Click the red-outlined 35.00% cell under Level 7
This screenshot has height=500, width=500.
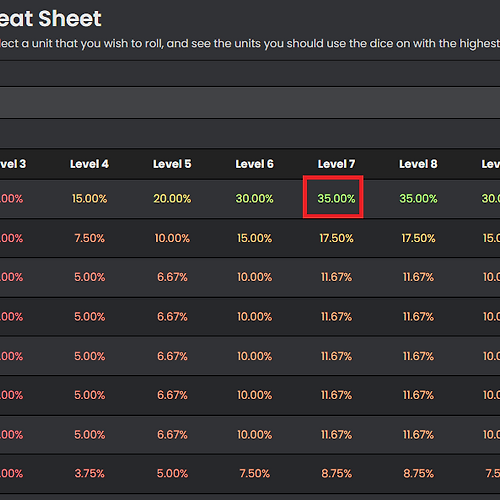[x=333, y=197]
